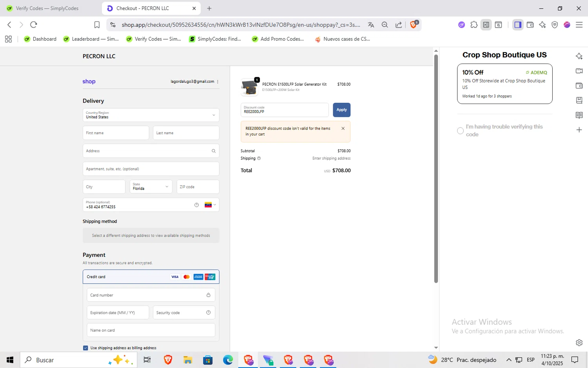Open the SimplyCodes: Find... bookmark
The image size is (588, 368).
click(215, 39)
